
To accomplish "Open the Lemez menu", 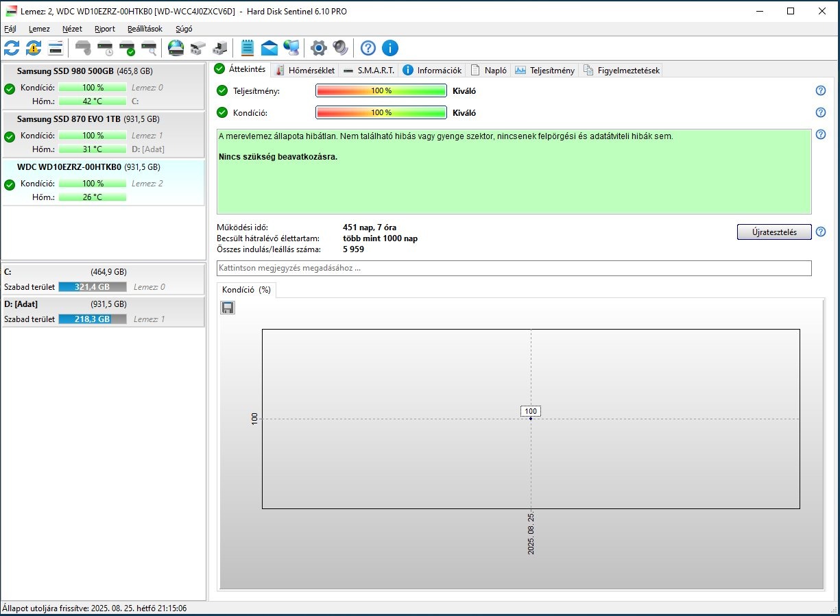I will coord(39,29).
